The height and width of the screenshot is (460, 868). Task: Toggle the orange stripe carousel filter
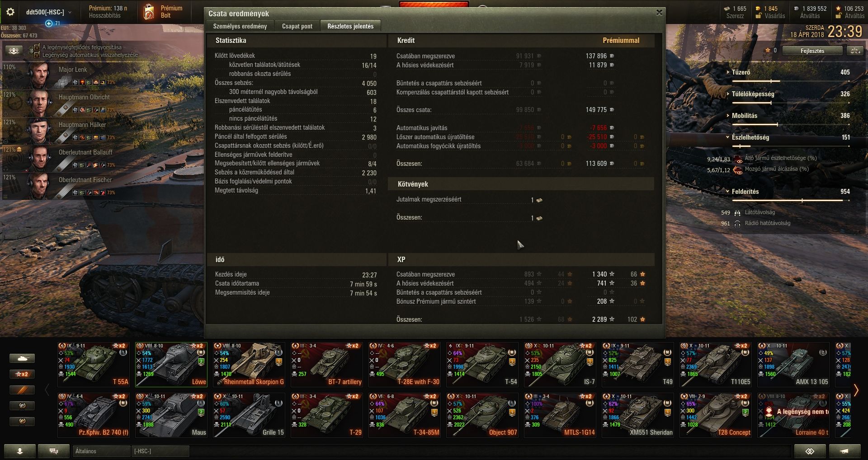[x=22, y=390]
